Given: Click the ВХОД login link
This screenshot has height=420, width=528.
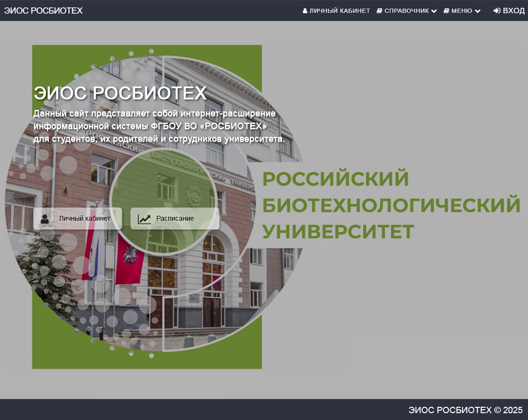Looking at the screenshot, I should click(x=509, y=11).
